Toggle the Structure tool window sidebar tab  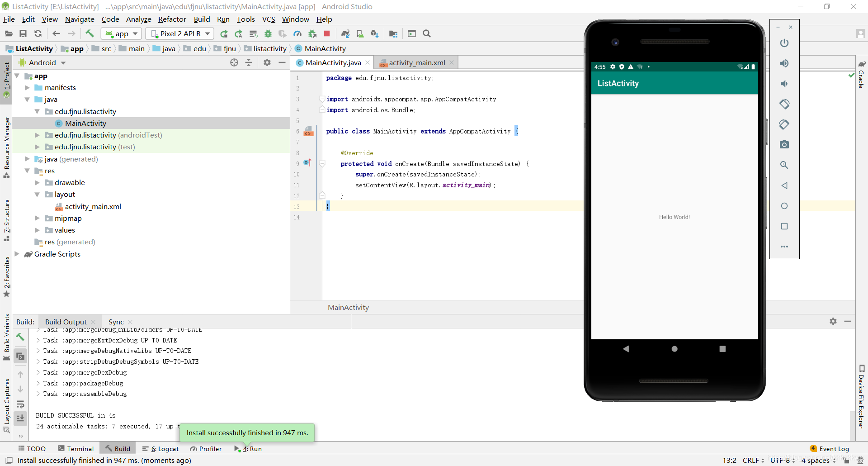click(6, 220)
